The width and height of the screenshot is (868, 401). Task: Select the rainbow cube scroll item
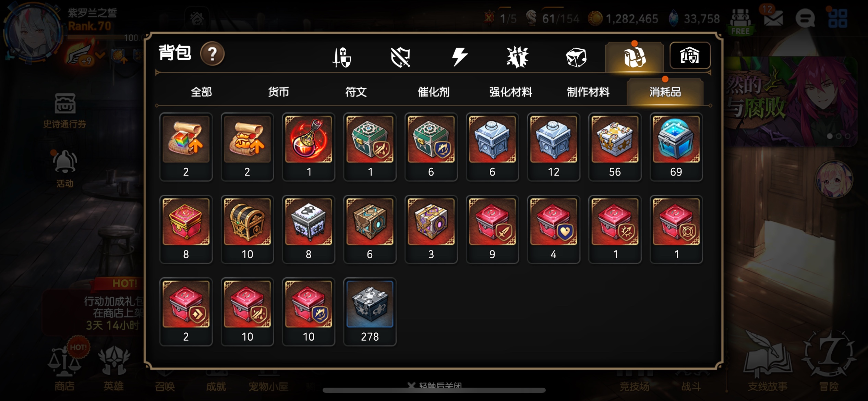(x=186, y=147)
